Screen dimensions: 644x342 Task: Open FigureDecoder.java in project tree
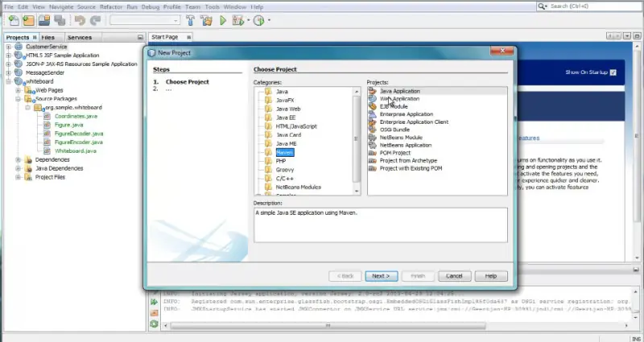coord(79,134)
